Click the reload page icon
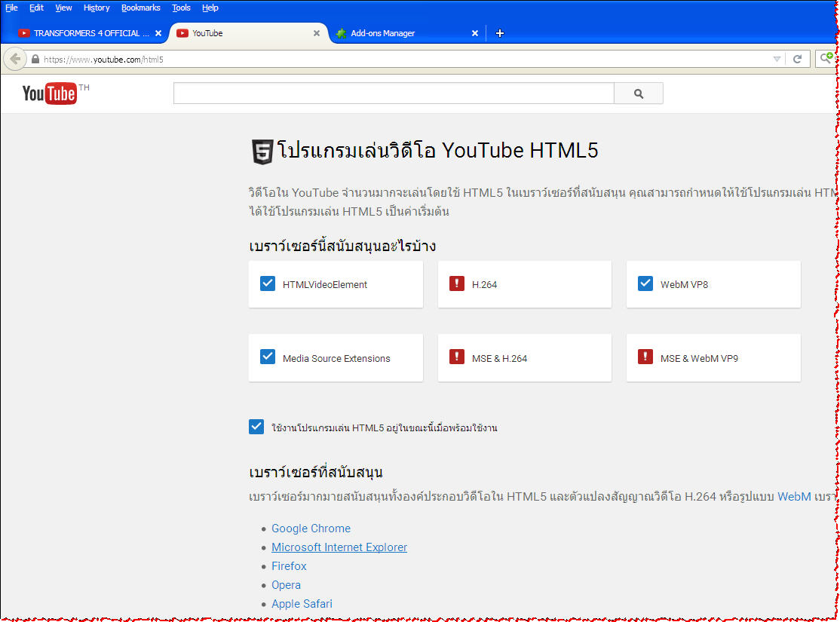This screenshot has height=622, width=840. [797, 59]
